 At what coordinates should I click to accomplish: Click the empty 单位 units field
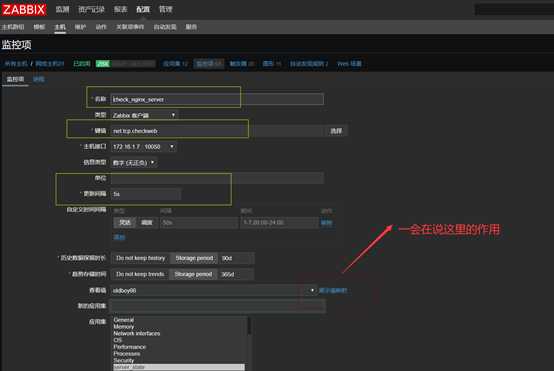(x=217, y=178)
